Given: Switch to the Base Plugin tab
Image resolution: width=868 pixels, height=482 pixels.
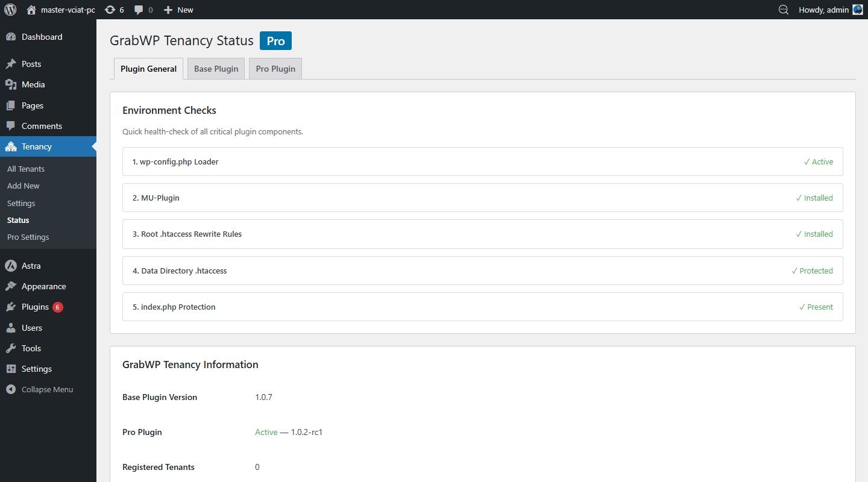Looking at the screenshot, I should [216, 68].
